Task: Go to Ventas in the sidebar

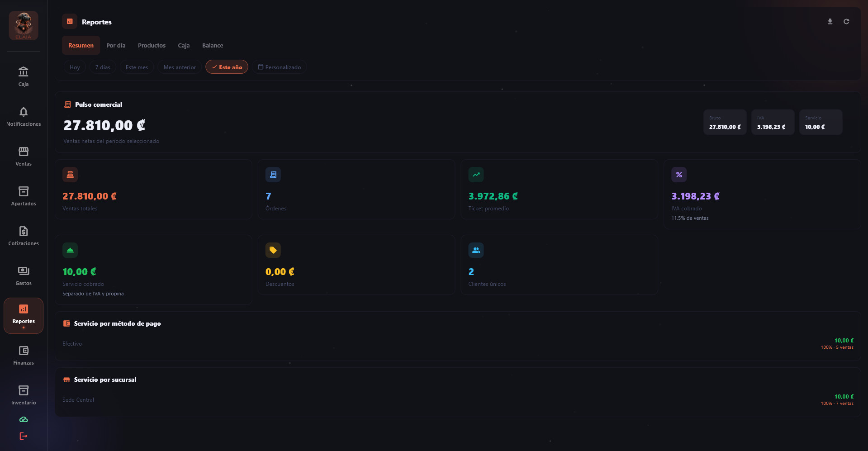Action: point(24,156)
